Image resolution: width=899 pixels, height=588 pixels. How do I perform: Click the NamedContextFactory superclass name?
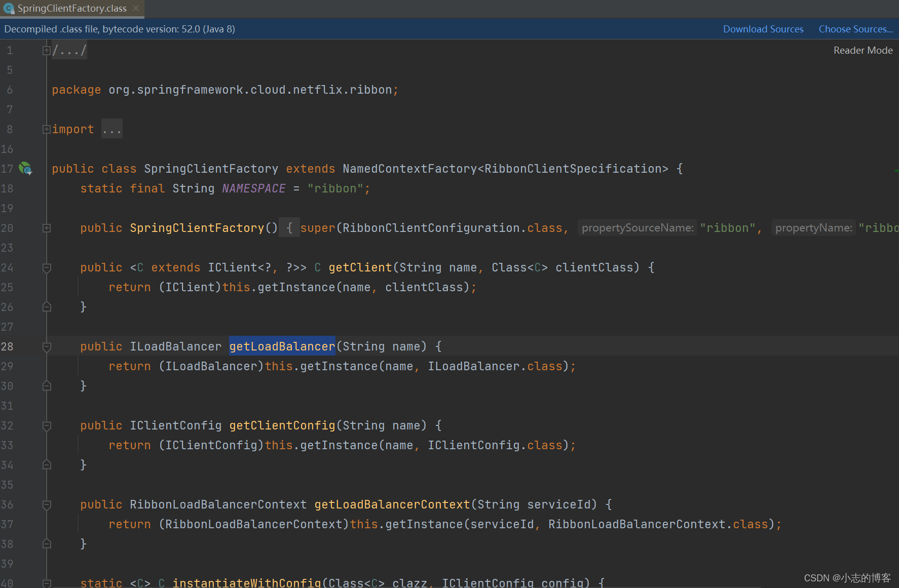(410, 169)
